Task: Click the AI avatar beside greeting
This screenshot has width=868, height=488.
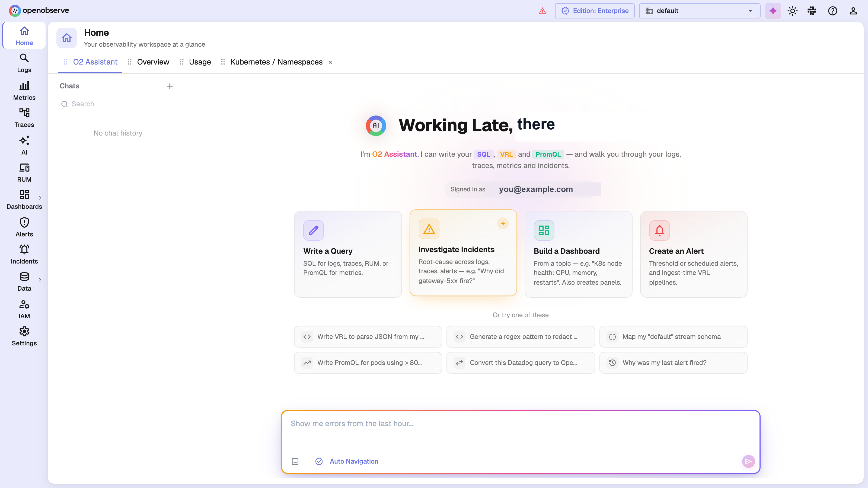Action: (x=376, y=126)
